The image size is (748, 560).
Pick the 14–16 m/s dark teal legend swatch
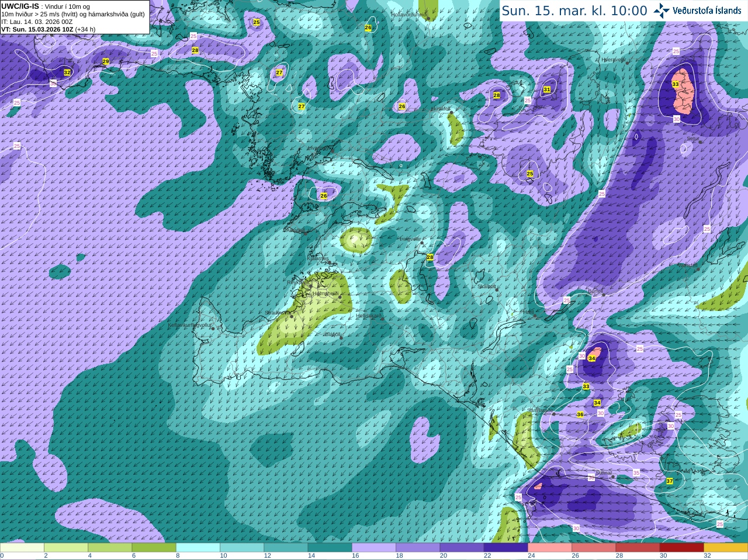click(x=330, y=548)
